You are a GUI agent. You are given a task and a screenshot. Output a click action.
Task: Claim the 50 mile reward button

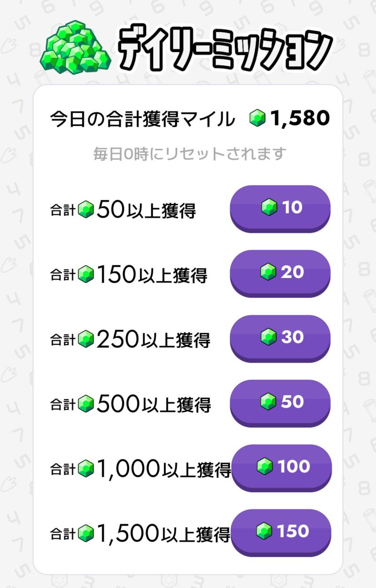click(x=280, y=402)
